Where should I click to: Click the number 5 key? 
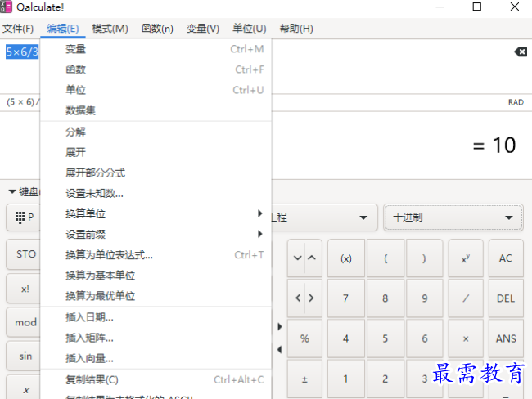click(x=385, y=338)
